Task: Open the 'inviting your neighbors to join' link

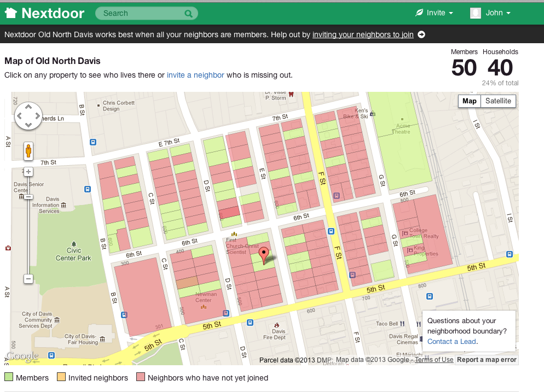Action: [x=363, y=34]
